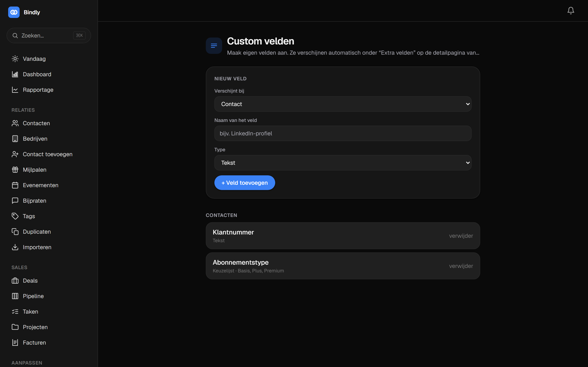Screen dimensions: 588x367
Task: Go to Tags via the tag icon
Action: point(15,216)
